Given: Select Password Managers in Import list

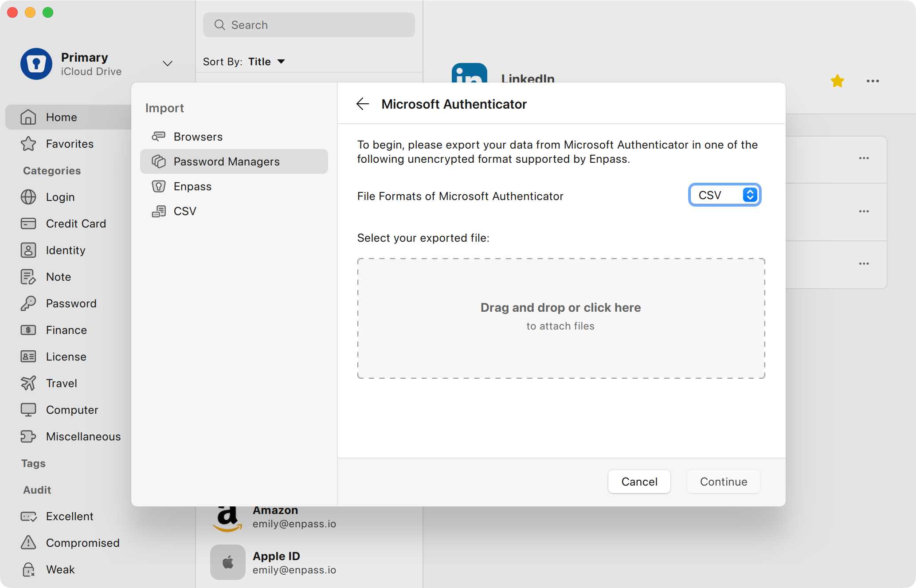Looking at the screenshot, I should click(234, 161).
